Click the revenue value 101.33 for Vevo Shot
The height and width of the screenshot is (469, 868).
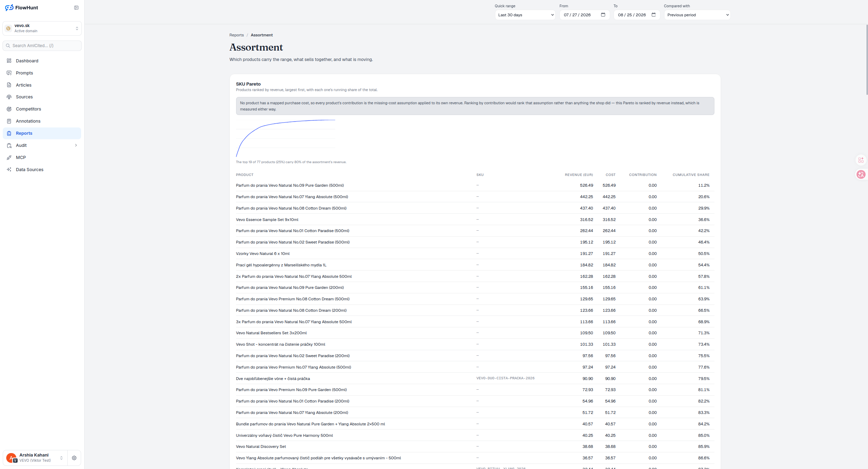coord(587,344)
